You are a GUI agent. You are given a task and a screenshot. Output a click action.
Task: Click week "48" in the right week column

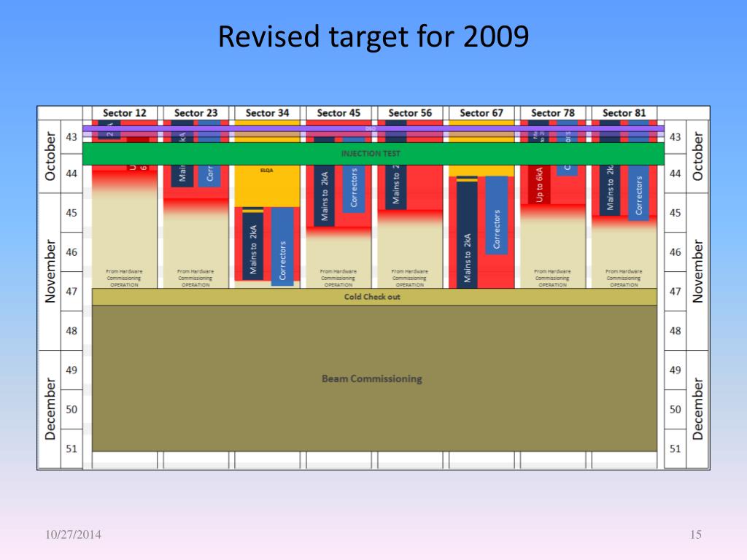675,331
